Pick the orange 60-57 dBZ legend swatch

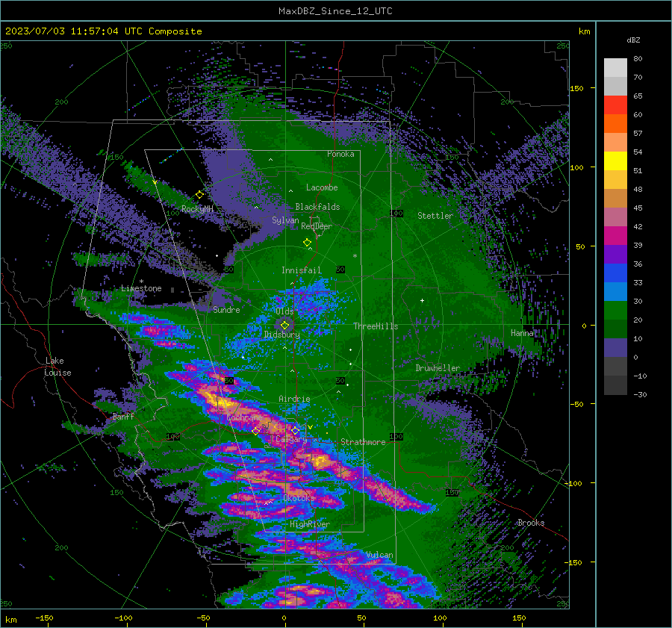[615, 124]
